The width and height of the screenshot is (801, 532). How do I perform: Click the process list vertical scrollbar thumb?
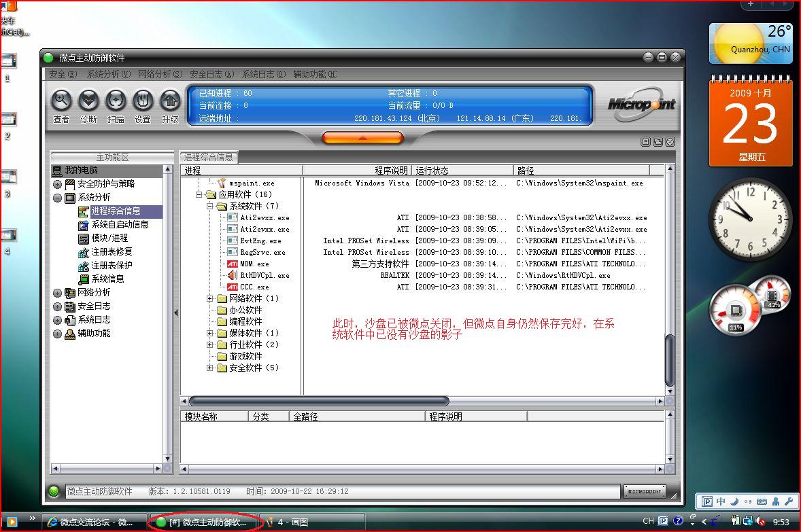coord(670,360)
